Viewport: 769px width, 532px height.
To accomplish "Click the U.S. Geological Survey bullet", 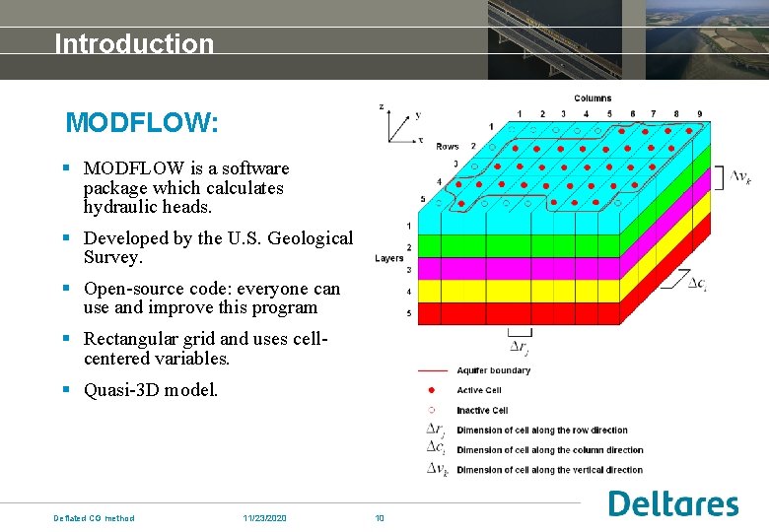I will (x=218, y=247).
